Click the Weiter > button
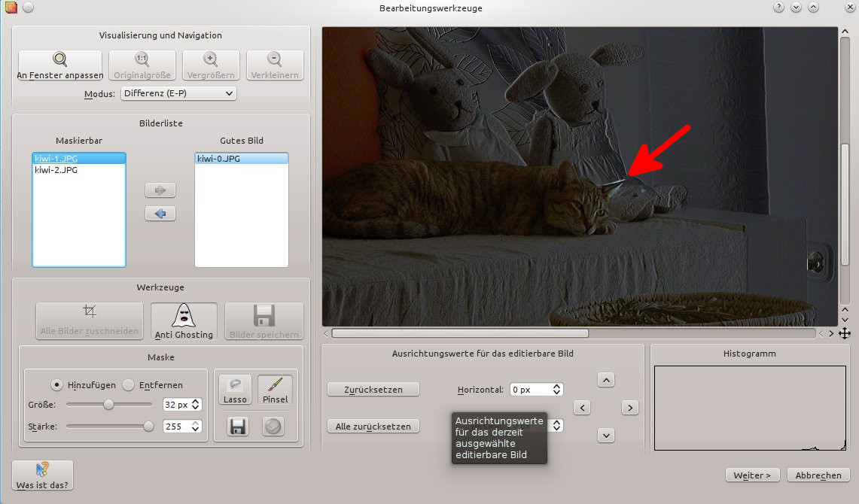 pos(752,475)
